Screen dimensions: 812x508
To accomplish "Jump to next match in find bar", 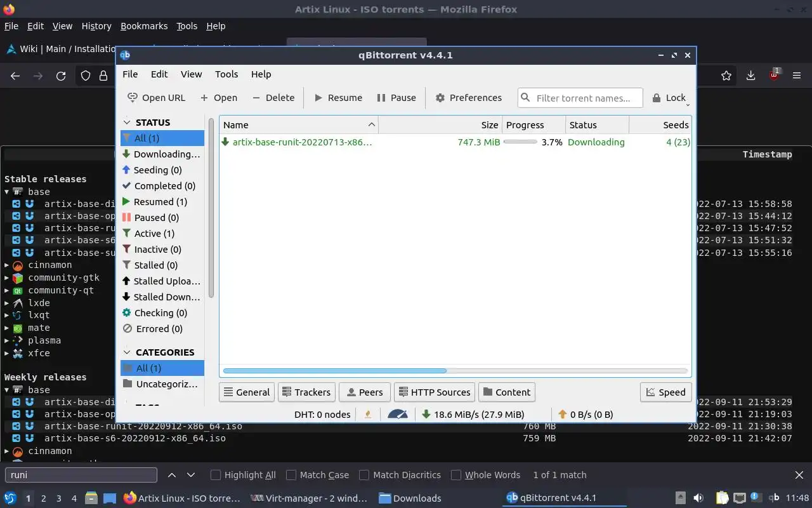I will pos(190,475).
